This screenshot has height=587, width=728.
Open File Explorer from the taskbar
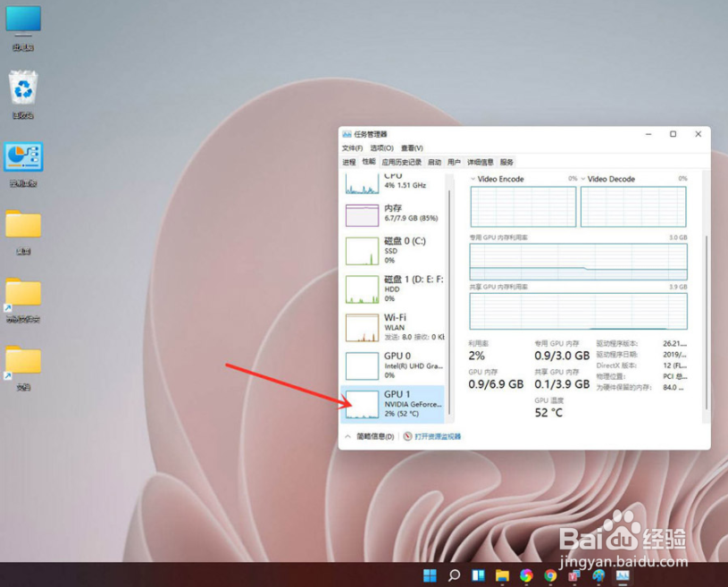pos(502,575)
